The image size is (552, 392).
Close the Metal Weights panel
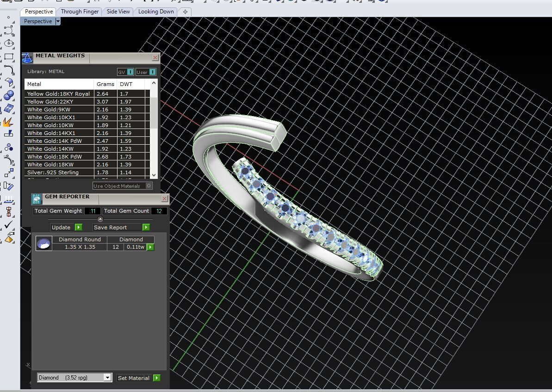pyautogui.click(x=155, y=57)
